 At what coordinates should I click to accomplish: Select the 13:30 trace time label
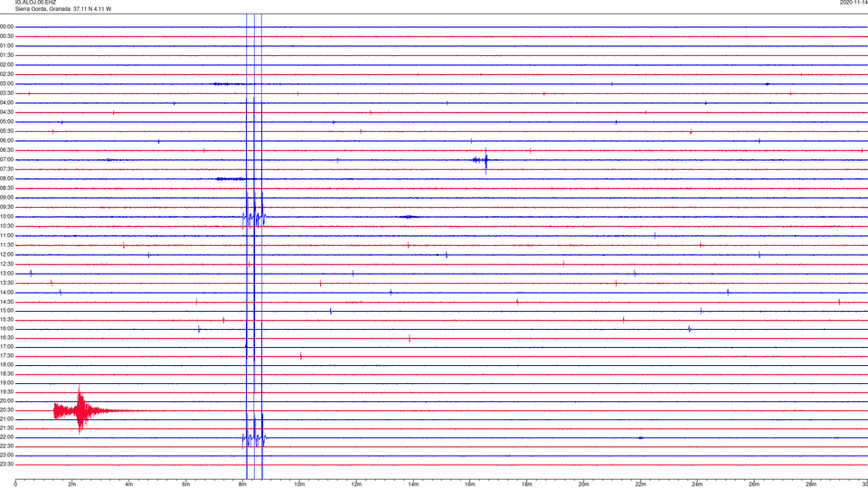[7, 283]
